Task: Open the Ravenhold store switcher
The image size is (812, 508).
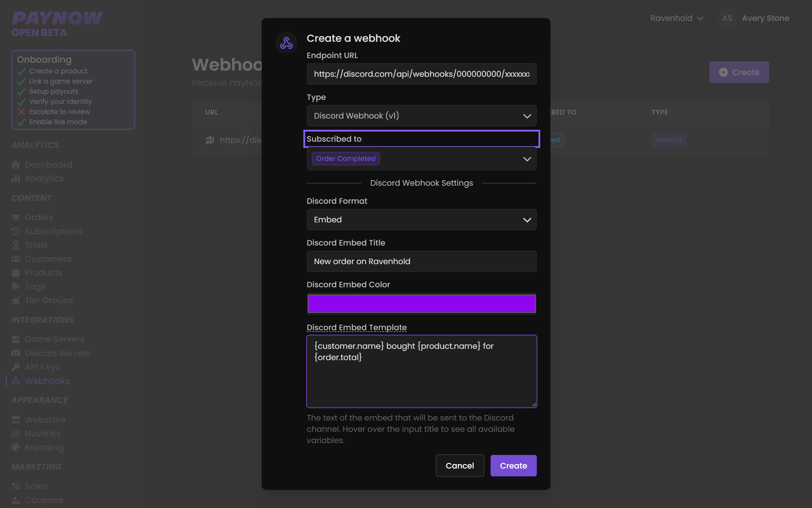Action: tap(677, 18)
